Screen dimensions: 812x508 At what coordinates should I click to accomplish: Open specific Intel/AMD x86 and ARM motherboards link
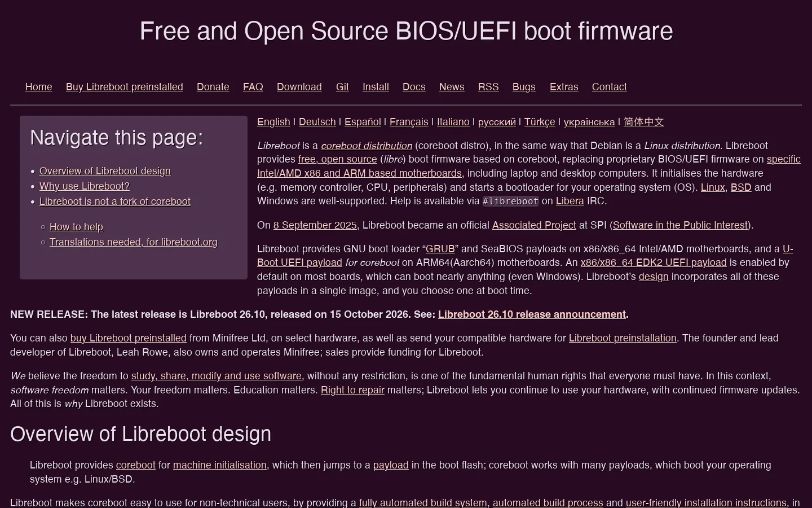pos(359,173)
